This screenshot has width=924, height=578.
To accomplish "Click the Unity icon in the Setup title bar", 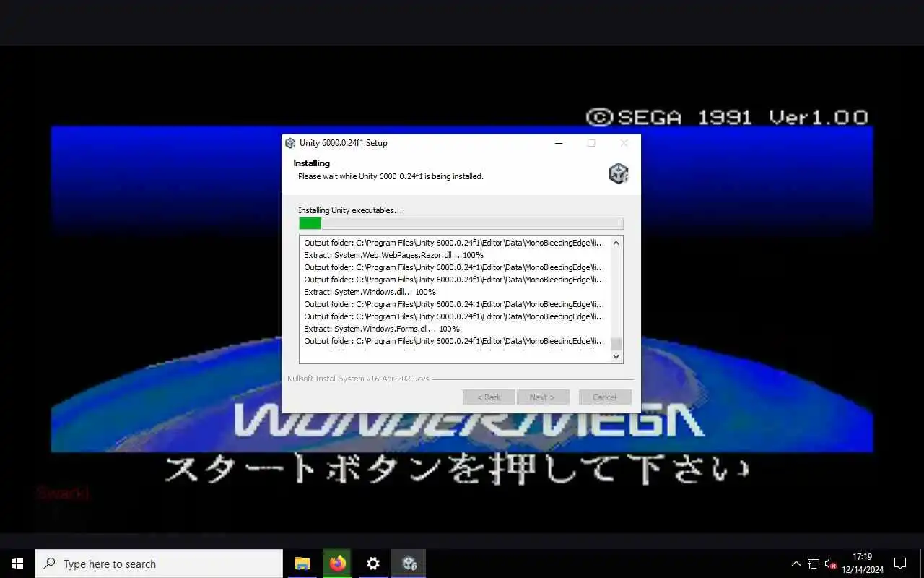I will [290, 143].
